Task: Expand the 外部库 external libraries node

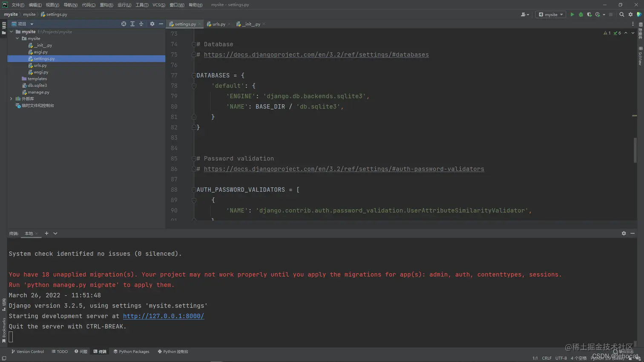Action: click(11, 99)
